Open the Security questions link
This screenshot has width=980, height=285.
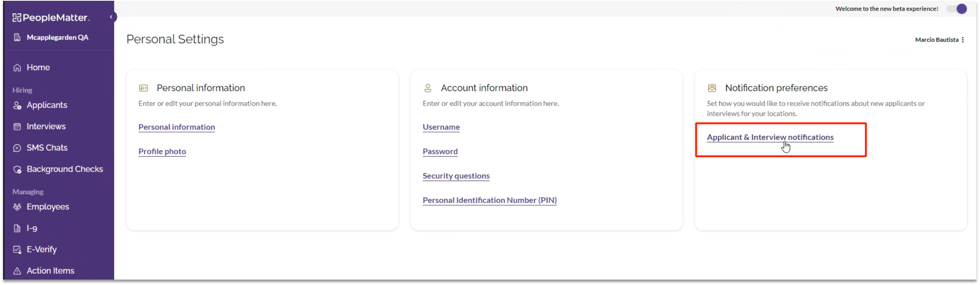click(456, 176)
